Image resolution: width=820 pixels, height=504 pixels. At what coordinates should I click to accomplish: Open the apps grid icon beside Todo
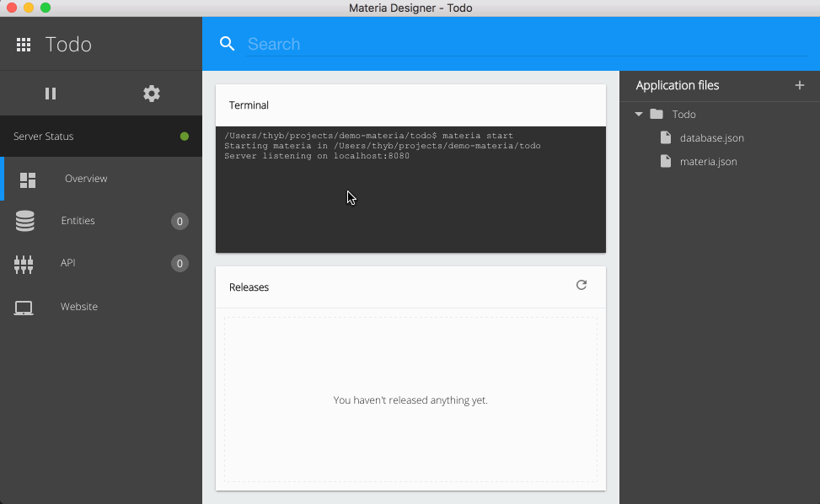click(24, 45)
